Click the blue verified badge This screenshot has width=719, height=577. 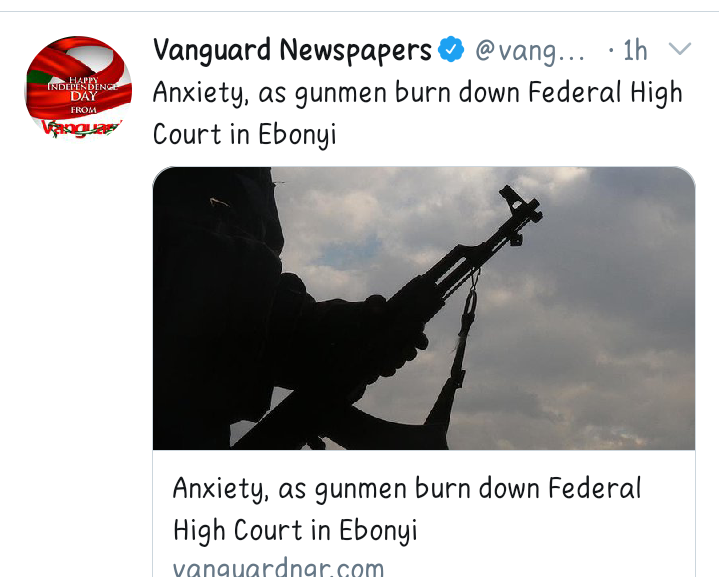[451, 50]
